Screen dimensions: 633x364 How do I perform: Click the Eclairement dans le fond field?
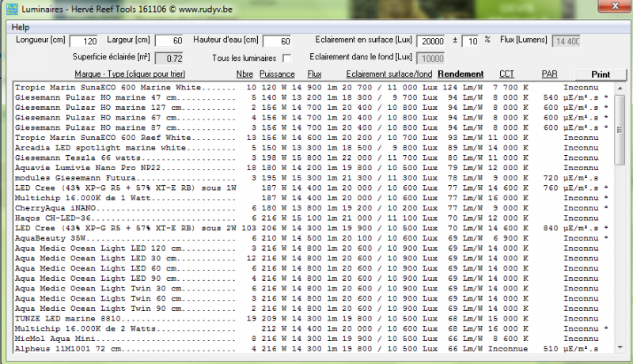430,59
